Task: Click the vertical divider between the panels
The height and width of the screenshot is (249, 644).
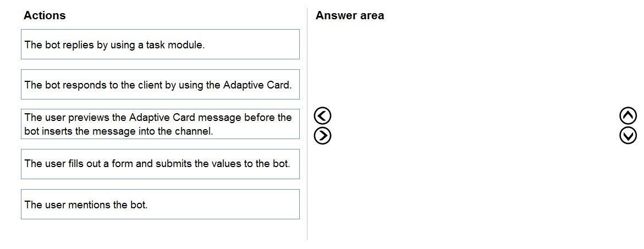Action: tap(307, 123)
